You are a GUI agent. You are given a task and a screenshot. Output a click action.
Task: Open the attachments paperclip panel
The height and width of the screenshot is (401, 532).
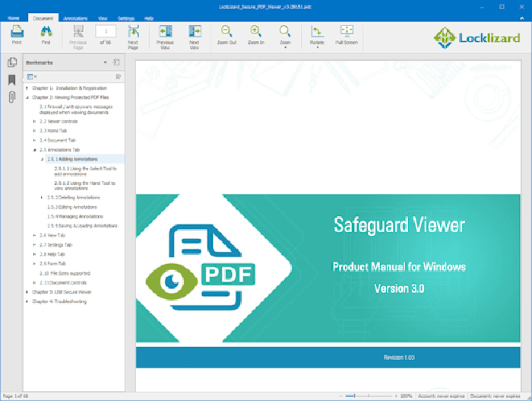tap(12, 97)
